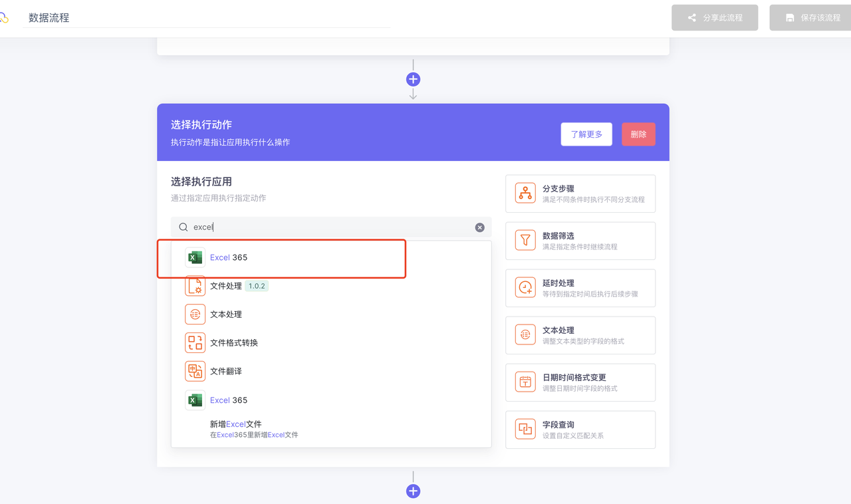Choose 文件翻译 from results

(x=331, y=372)
